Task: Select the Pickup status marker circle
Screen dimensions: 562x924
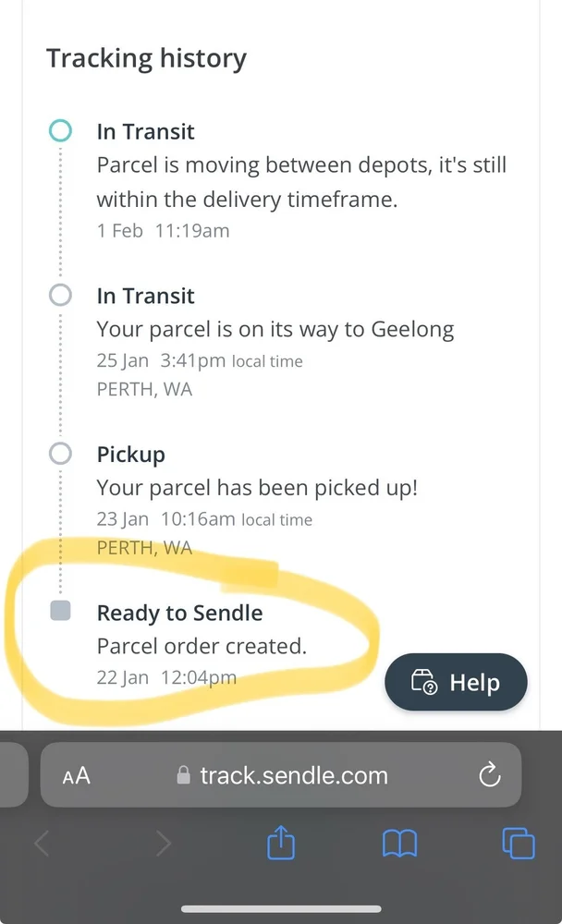Action: (60, 454)
